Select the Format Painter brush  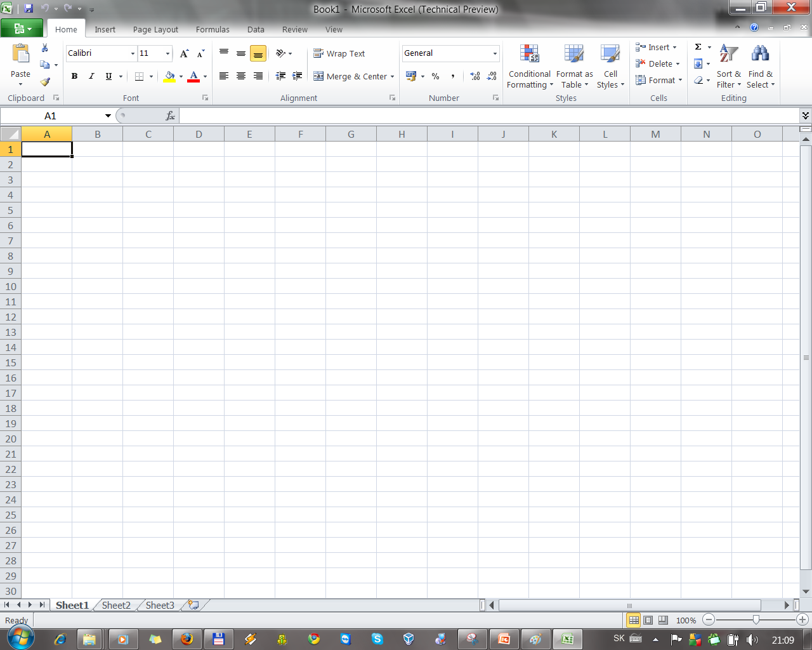tap(45, 81)
